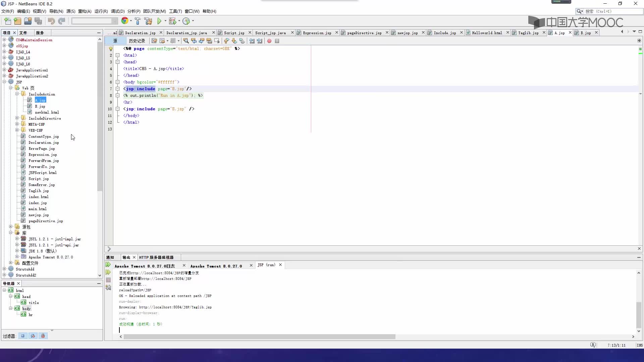
Task: Click the New File toolbar icon
Action: (x=7, y=21)
